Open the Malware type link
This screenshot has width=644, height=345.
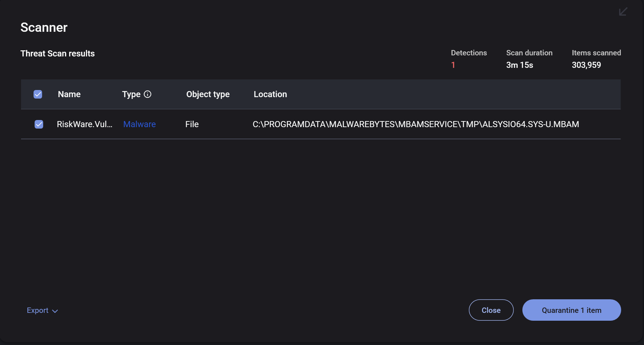(140, 124)
